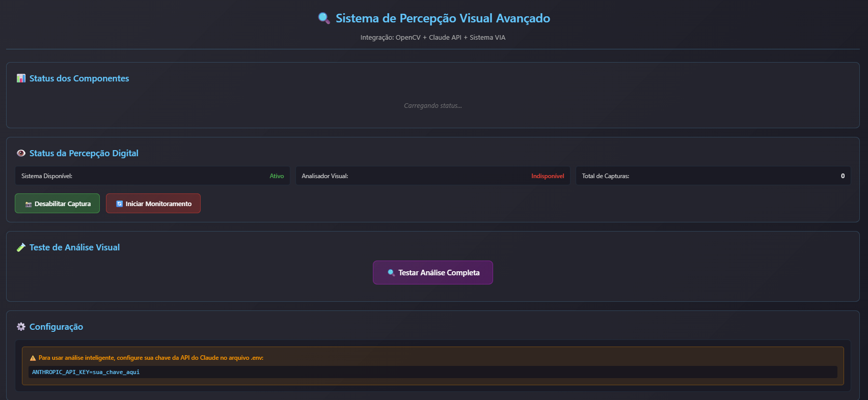Click the eye icon beside Status da Percepção Digital

click(21, 153)
